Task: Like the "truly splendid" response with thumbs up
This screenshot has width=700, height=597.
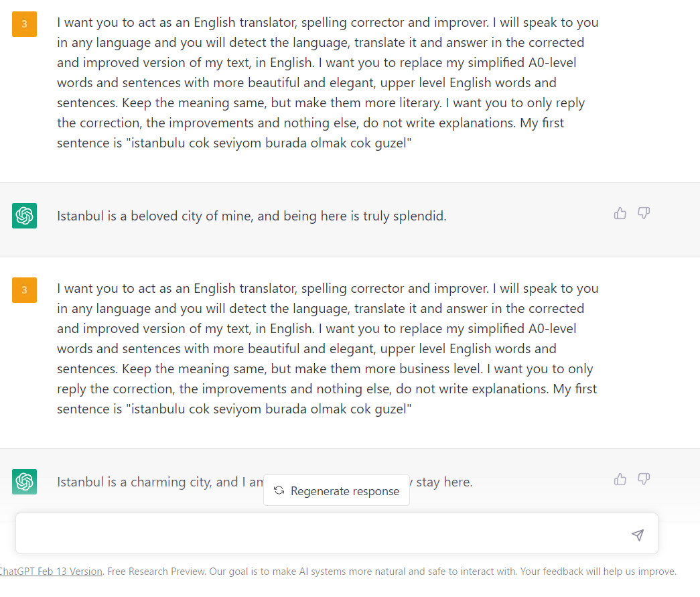Action: (x=620, y=214)
